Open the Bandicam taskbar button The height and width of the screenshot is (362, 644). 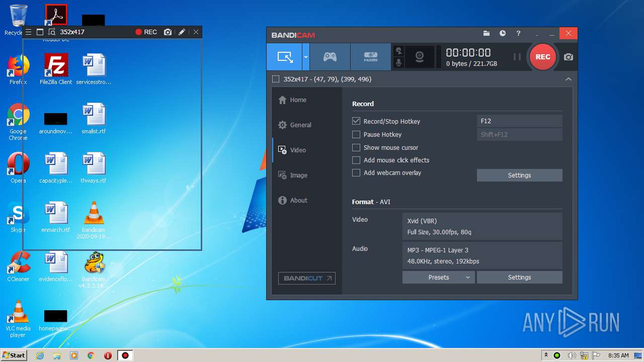[x=125, y=355]
